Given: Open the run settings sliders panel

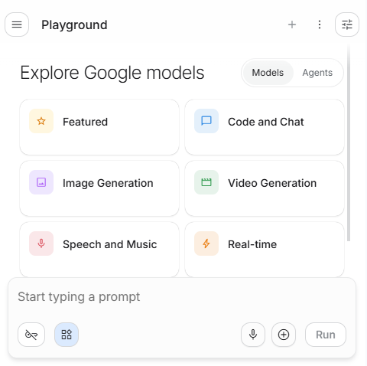Looking at the screenshot, I should tap(347, 24).
